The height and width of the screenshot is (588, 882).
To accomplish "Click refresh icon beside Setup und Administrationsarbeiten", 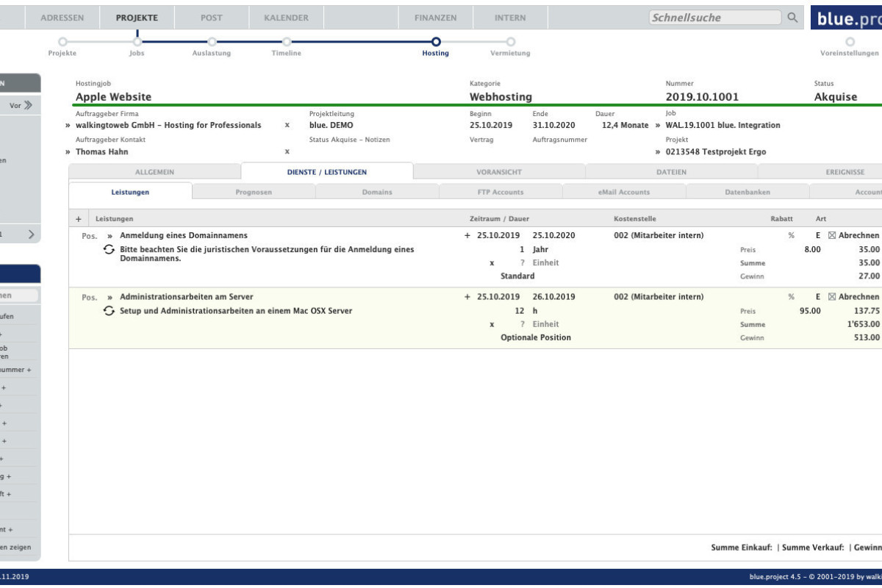I will 109,311.
